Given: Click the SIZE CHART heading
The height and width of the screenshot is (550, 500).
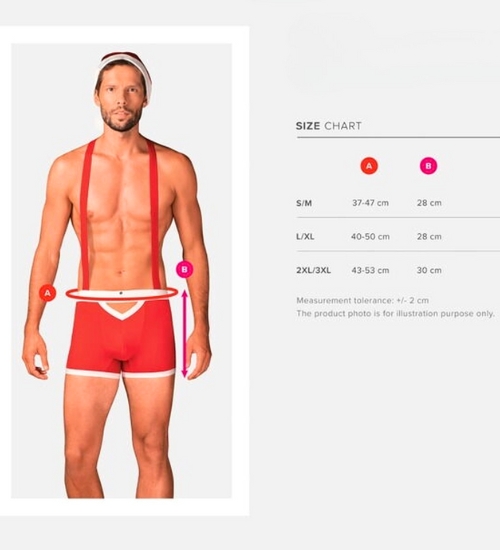Looking at the screenshot, I should coord(328,126).
